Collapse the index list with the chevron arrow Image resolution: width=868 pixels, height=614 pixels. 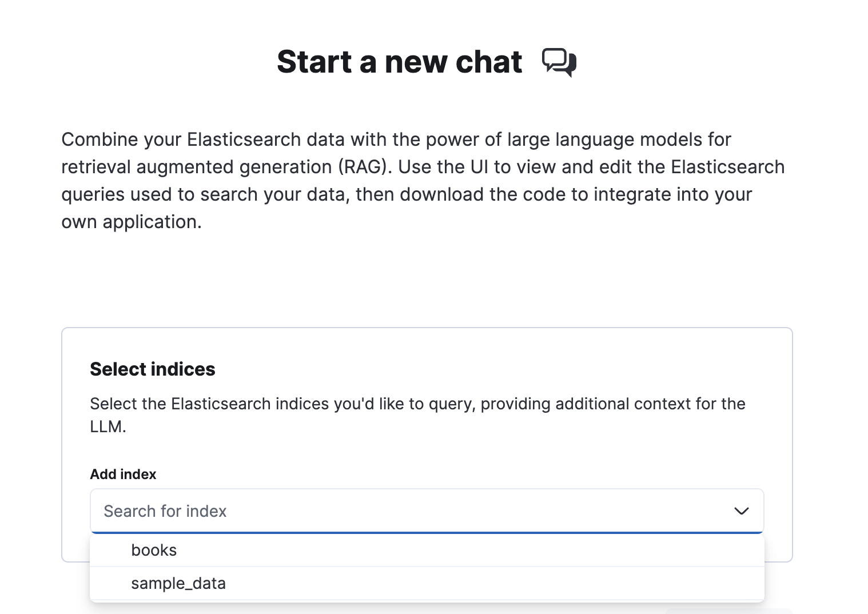click(x=741, y=511)
